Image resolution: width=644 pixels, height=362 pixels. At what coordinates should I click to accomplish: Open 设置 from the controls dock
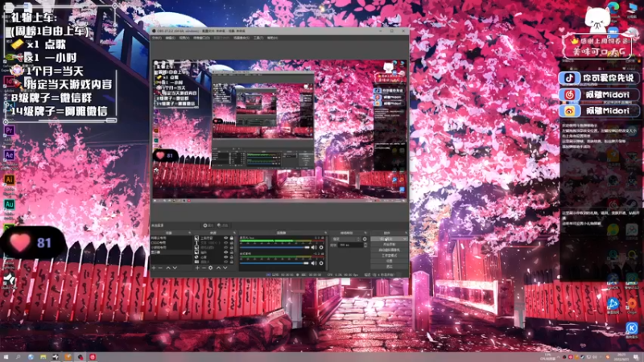(x=390, y=261)
